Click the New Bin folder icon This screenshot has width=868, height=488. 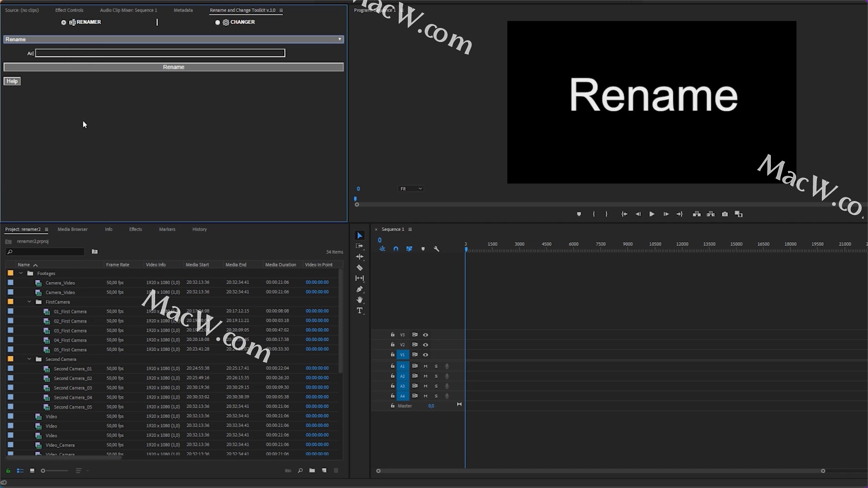[x=312, y=470]
